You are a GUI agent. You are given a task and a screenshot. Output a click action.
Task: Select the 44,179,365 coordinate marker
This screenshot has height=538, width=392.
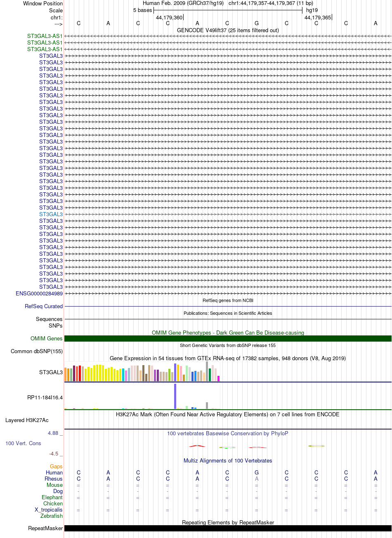[x=318, y=18]
